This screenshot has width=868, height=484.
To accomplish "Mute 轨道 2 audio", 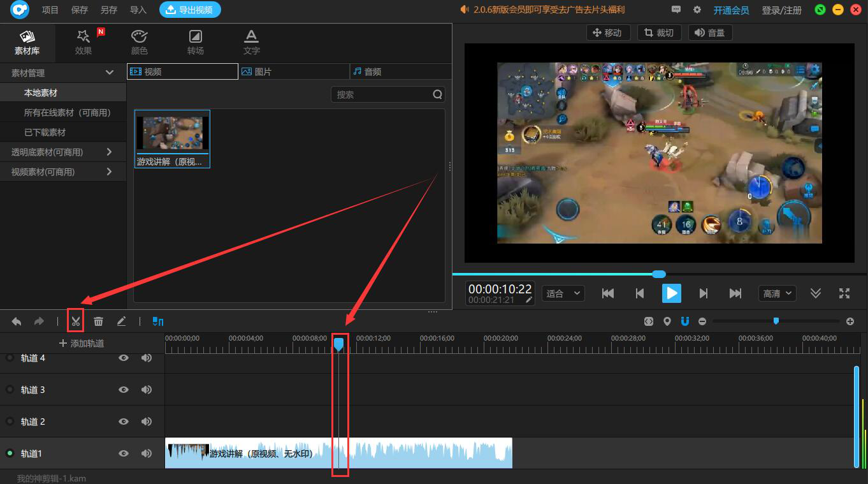I will [x=147, y=422].
